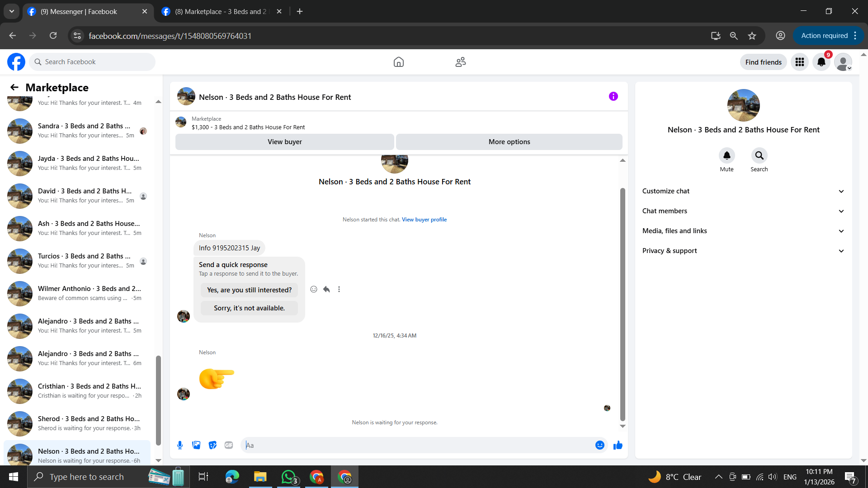Click the View buyer button
868x488 pixels.
click(x=284, y=142)
